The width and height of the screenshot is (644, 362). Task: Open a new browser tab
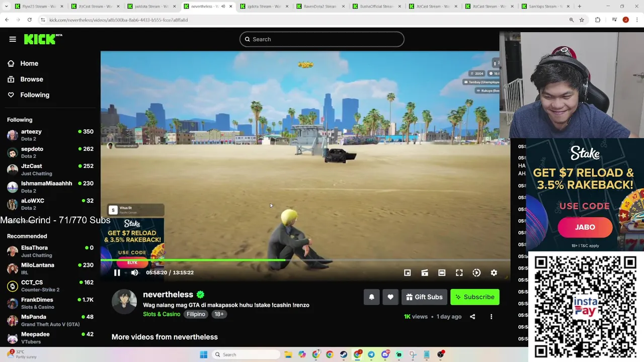click(579, 7)
